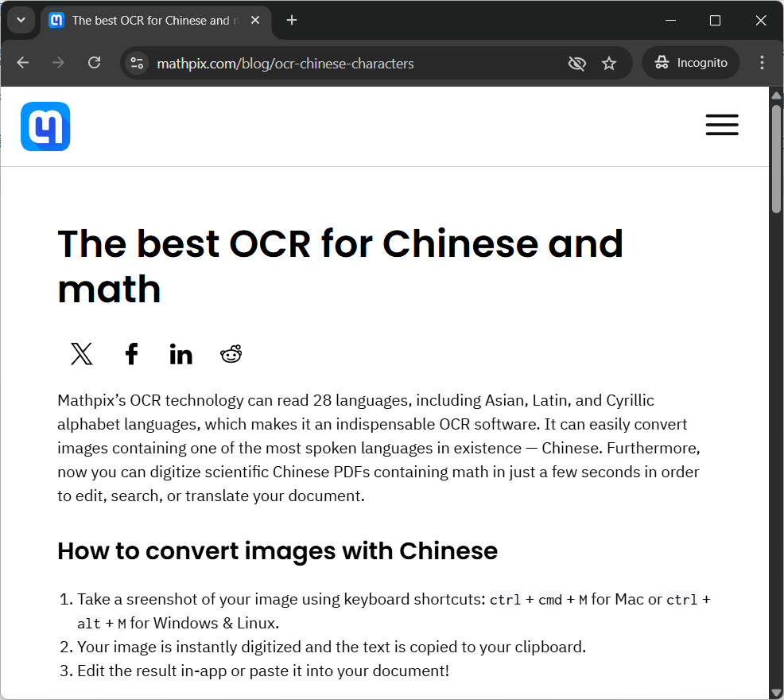The height and width of the screenshot is (700, 784).
Task: Open the hamburger navigation menu
Action: pyautogui.click(x=722, y=125)
